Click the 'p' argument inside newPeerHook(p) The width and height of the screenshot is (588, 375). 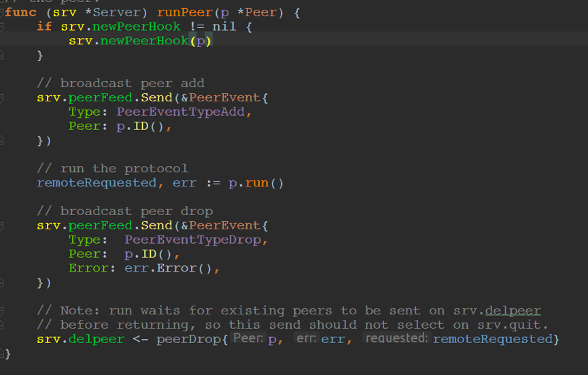(x=201, y=41)
